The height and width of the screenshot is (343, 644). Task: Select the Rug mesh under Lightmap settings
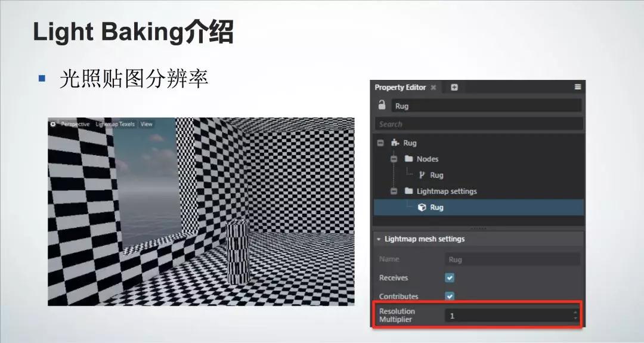[x=479, y=208]
